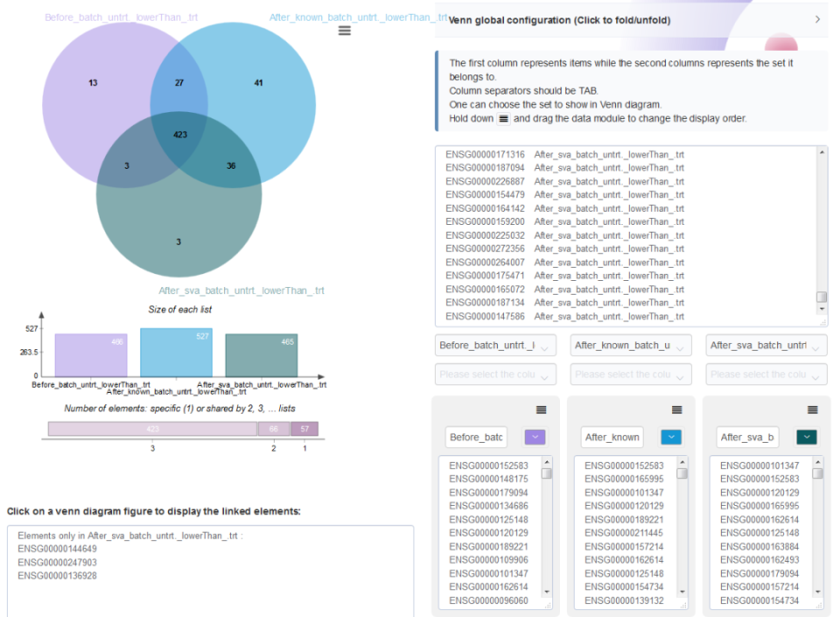The width and height of the screenshot is (840, 617).
Task: Open the chart hamburger menu above the Venn diagram
Action: point(345,31)
